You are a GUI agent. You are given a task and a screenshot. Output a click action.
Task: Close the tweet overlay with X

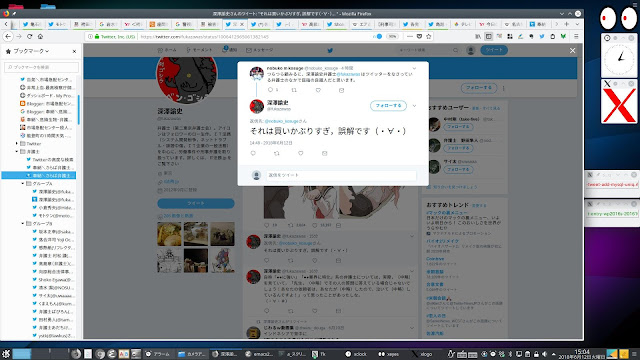[x=572, y=50]
